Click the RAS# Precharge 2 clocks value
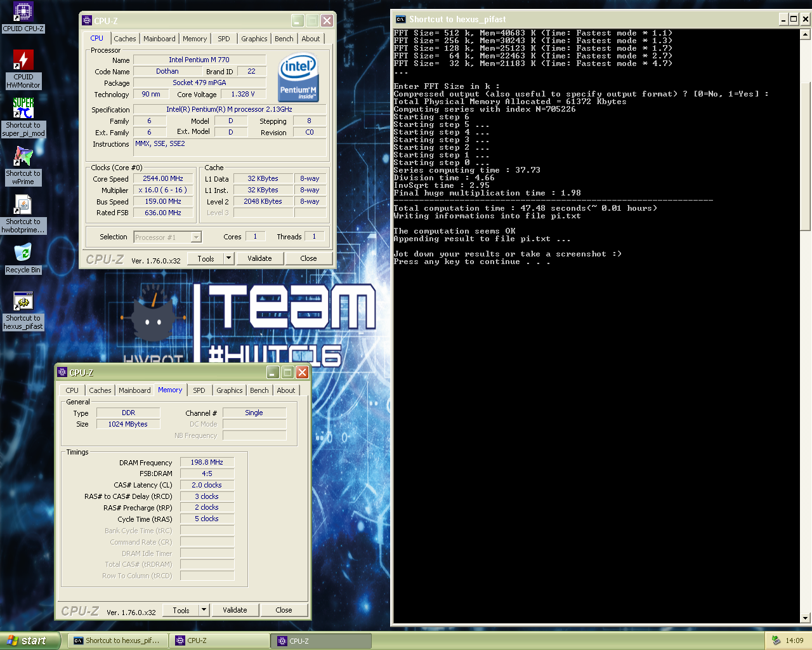The width and height of the screenshot is (812, 650). pyautogui.click(x=207, y=507)
